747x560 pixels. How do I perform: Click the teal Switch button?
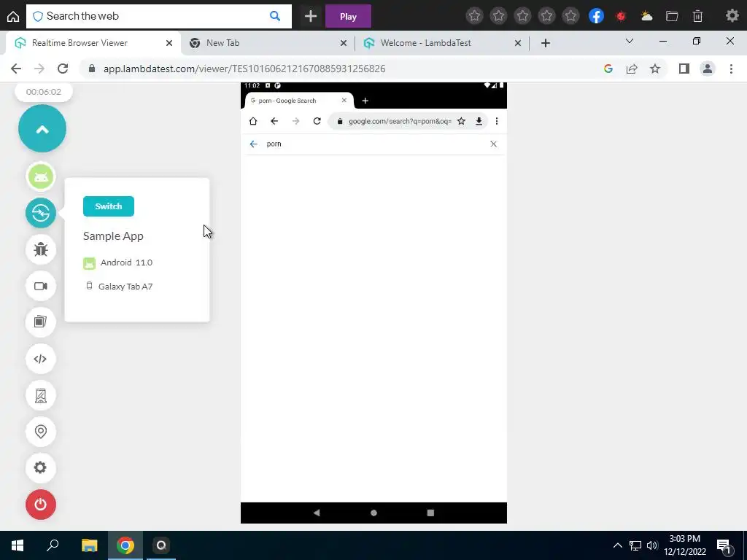tap(109, 206)
